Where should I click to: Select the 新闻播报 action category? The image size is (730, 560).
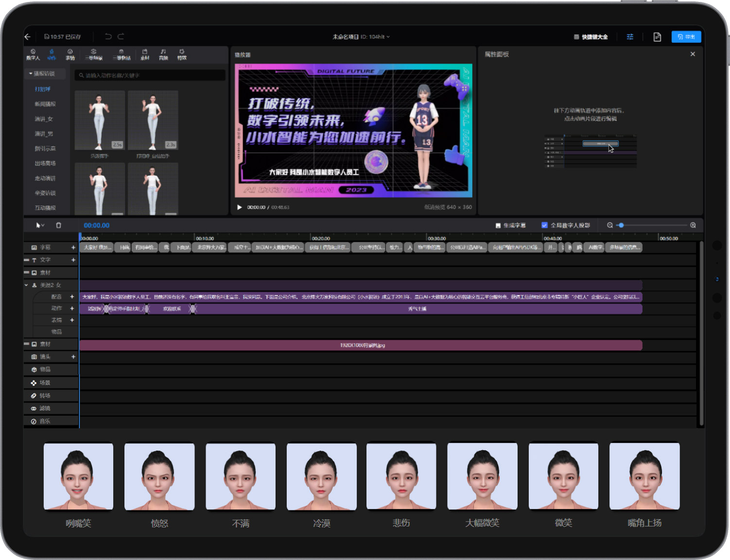coord(45,104)
